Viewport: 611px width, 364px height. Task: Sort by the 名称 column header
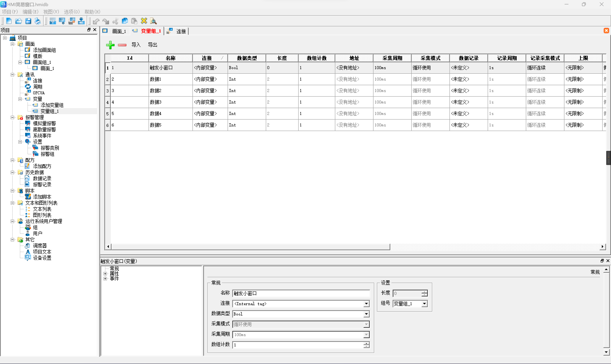point(171,58)
